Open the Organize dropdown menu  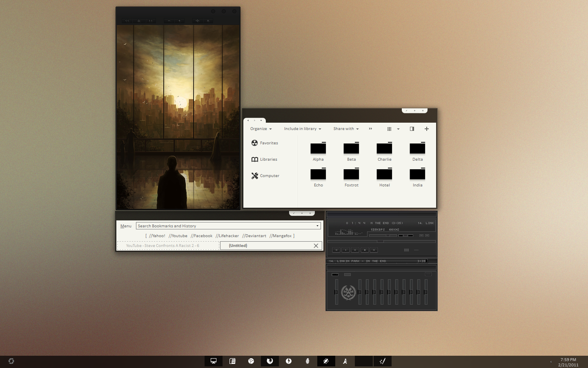click(261, 129)
